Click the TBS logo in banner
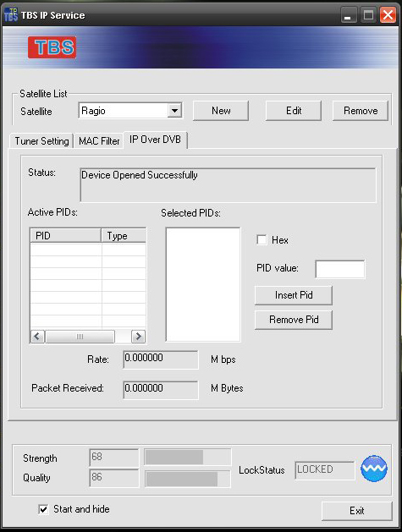The image size is (402, 532). click(x=52, y=47)
